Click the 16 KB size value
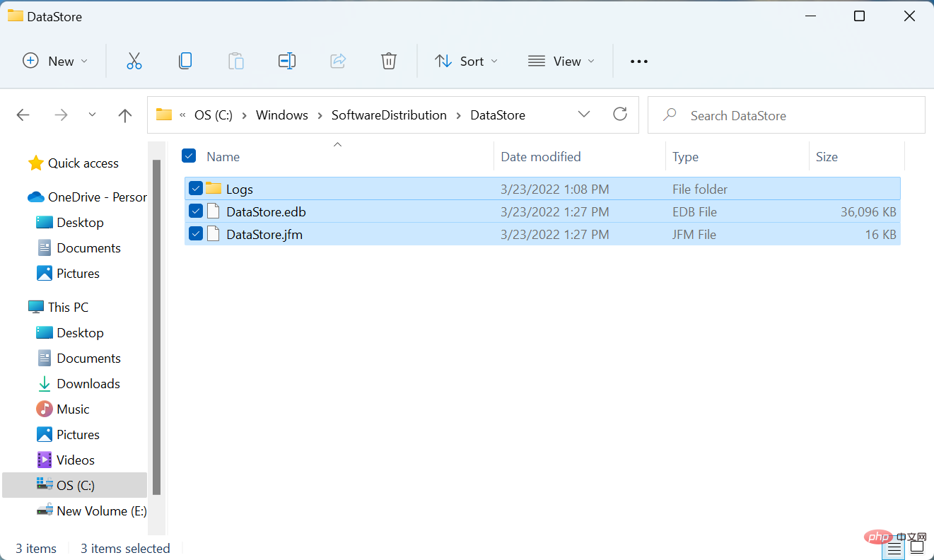Viewport: 934px width, 560px height. pos(881,235)
